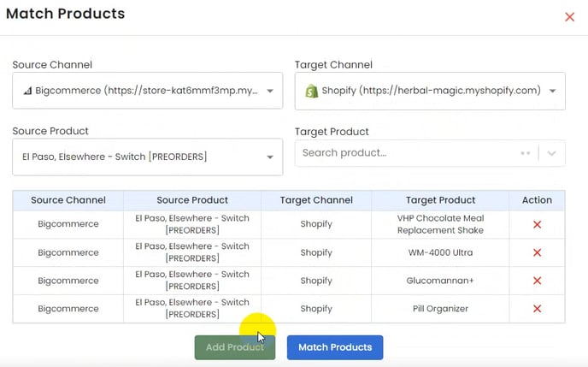Expand the Target Product chevron
Viewport: 588px width, 367px height.
tap(551, 153)
